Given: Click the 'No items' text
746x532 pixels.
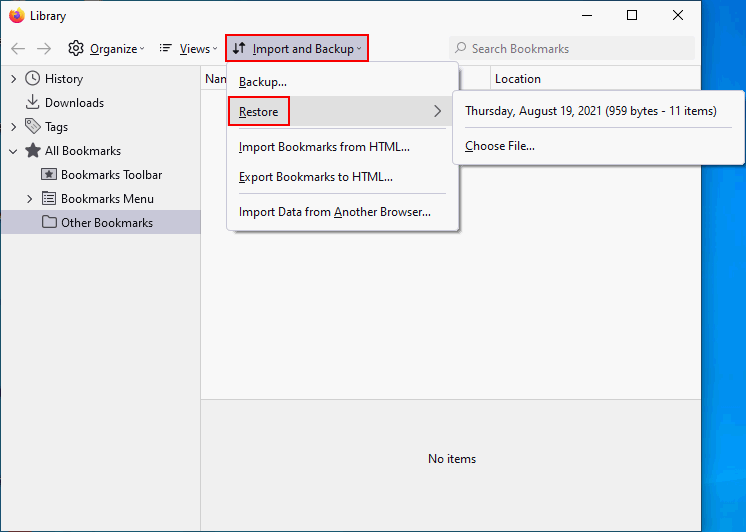Looking at the screenshot, I should 452,459.
